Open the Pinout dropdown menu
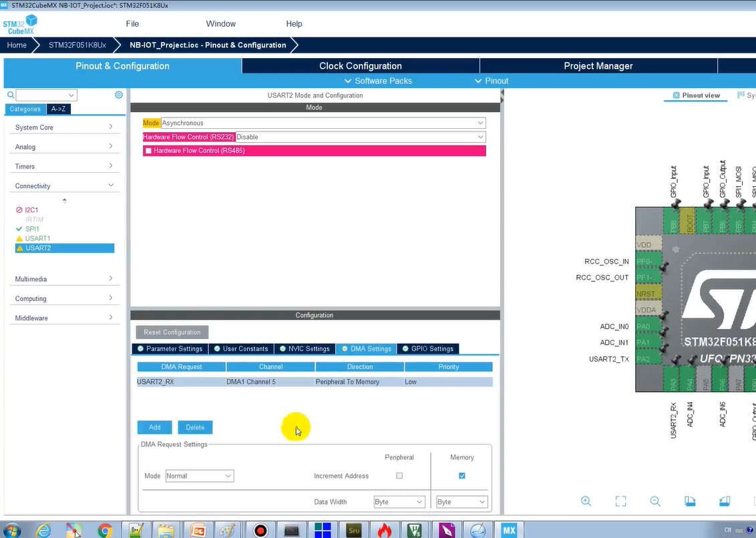756x538 pixels. (492, 81)
